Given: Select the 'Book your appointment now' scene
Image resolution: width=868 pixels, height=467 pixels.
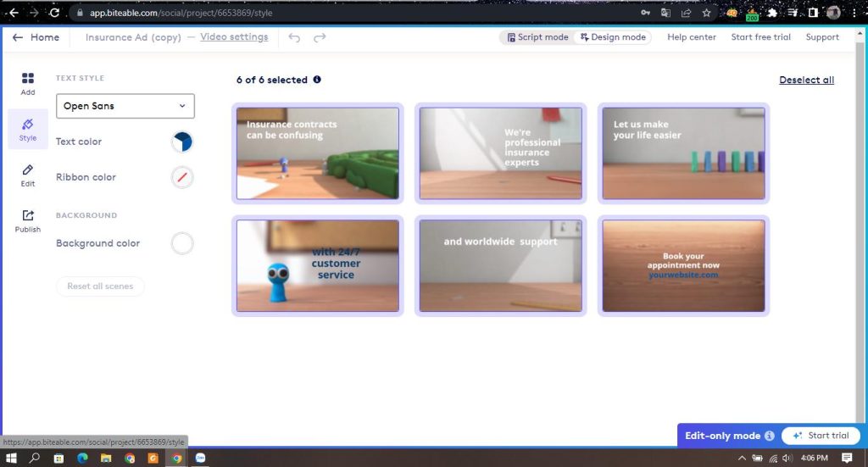Looking at the screenshot, I should [684, 265].
